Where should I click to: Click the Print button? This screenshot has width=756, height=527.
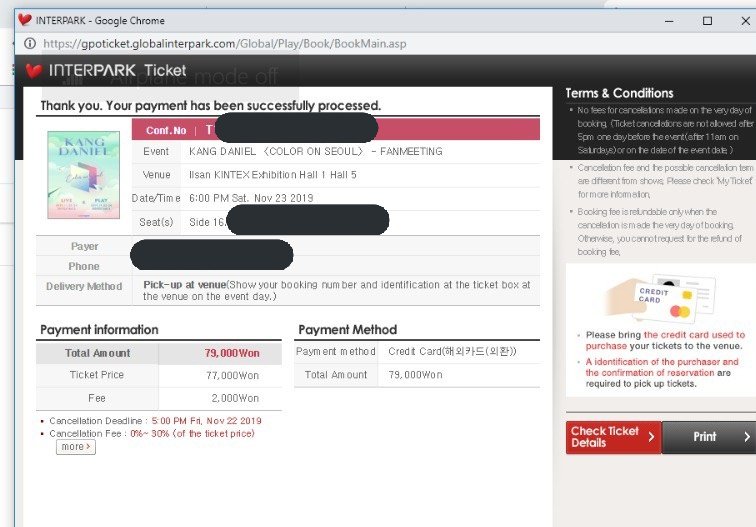[x=709, y=437]
